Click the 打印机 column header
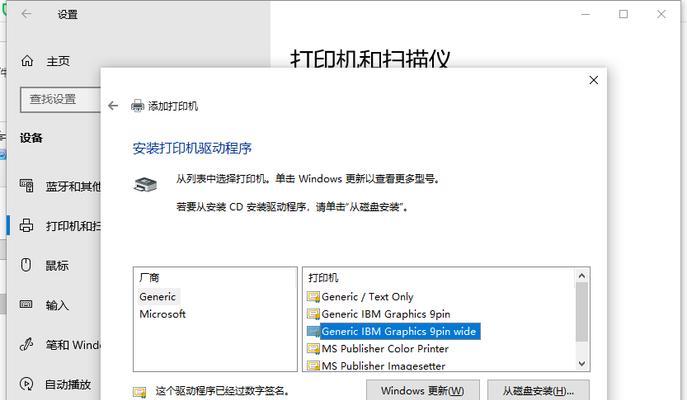The width and height of the screenshot is (687, 400). [323, 277]
